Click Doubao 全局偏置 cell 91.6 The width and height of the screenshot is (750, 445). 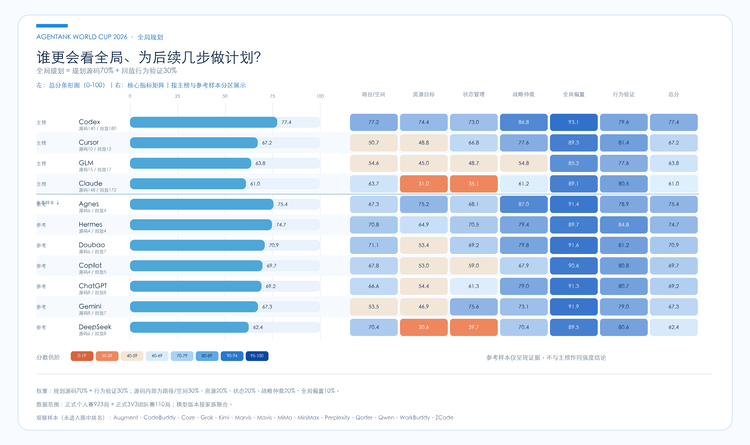coord(574,245)
